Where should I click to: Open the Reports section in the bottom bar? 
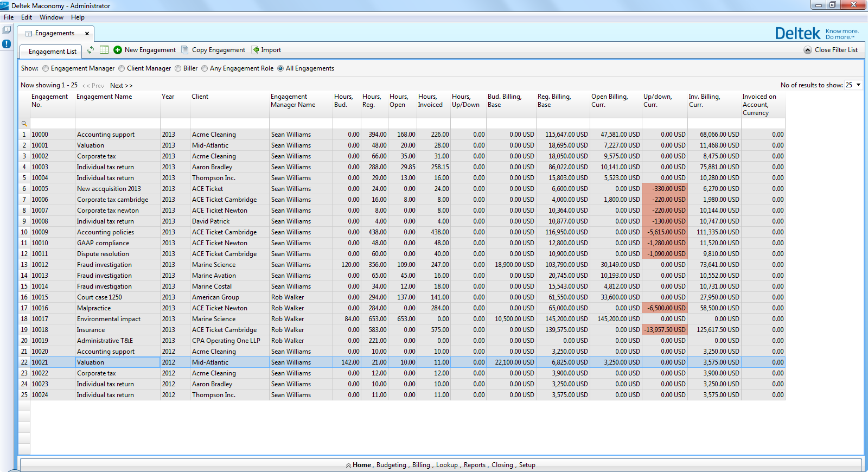coord(475,465)
